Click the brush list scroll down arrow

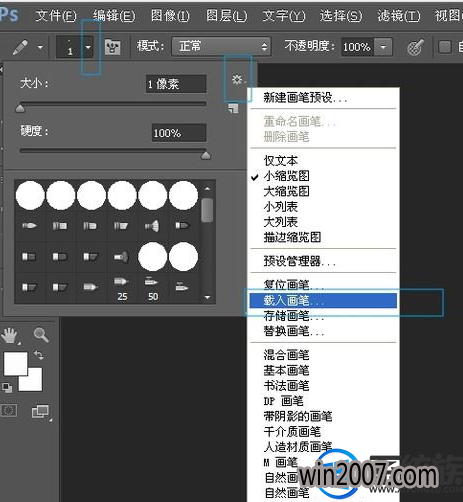tap(207, 297)
